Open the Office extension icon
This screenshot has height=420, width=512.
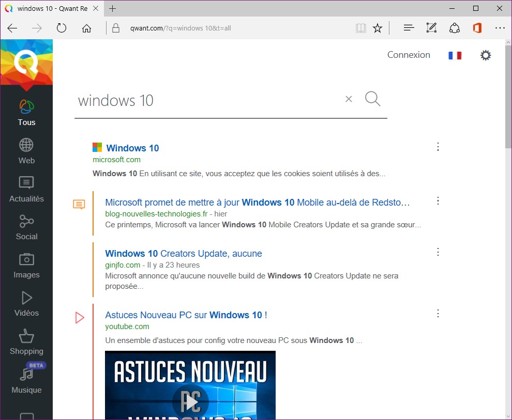click(477, 28)
